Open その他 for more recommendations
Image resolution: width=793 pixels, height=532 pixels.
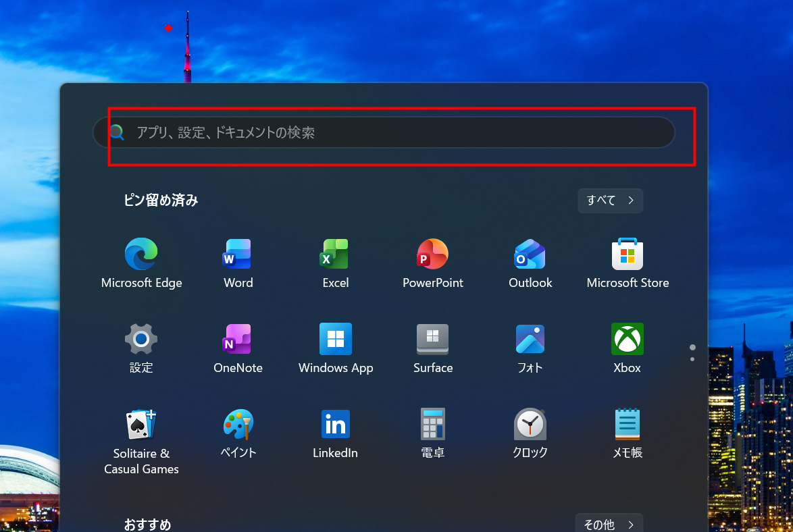click(609, 524)
